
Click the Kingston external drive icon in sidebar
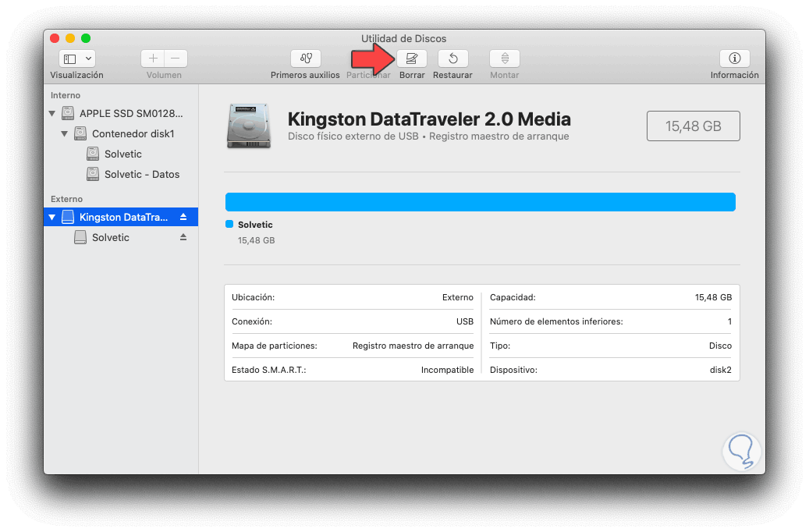(x=68, y=217)
